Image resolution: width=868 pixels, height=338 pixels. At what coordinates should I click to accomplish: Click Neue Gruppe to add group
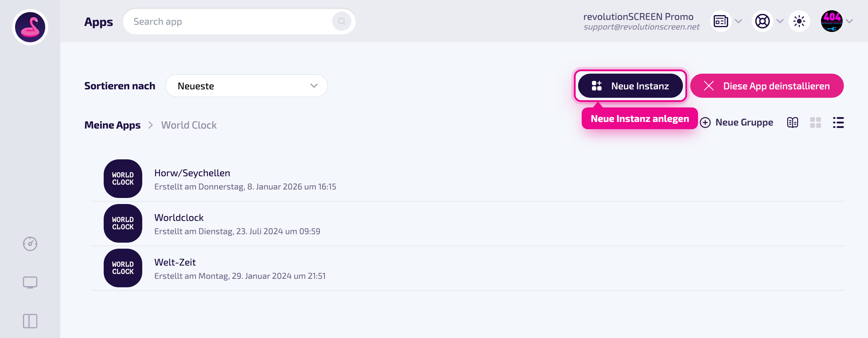click(x=736, y=123)
